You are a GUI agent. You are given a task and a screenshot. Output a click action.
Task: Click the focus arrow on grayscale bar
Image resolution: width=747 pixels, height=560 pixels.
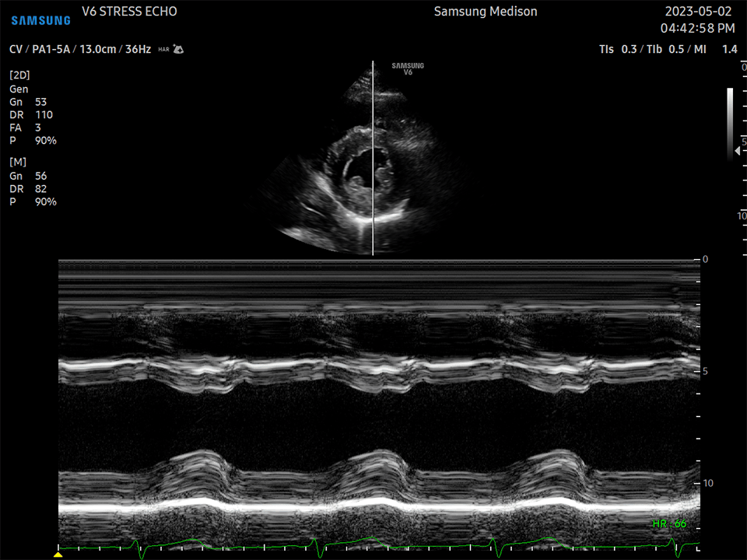click(x=736, y=150)
